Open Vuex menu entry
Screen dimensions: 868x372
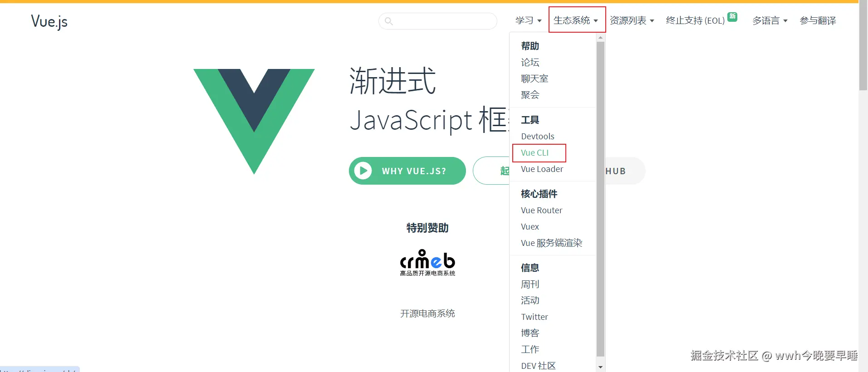pyautogui.click(x=530, y=226)
